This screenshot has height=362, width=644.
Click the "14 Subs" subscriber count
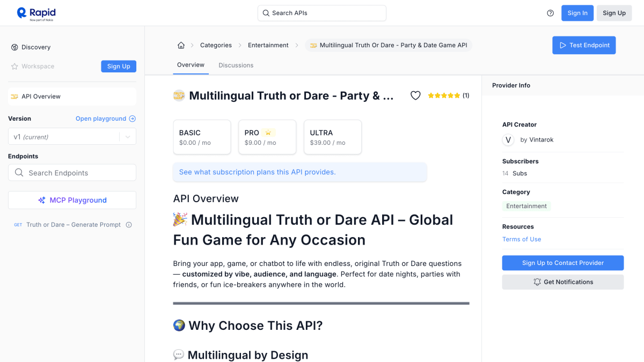(x=515, y=173)
